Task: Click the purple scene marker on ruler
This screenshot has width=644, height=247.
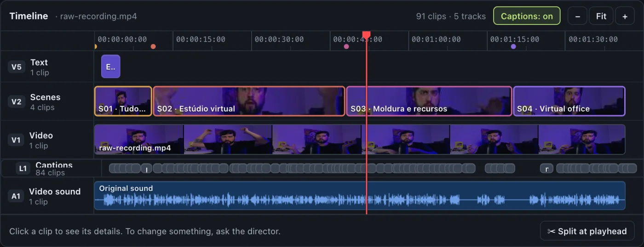Action: tap(513, 47)
